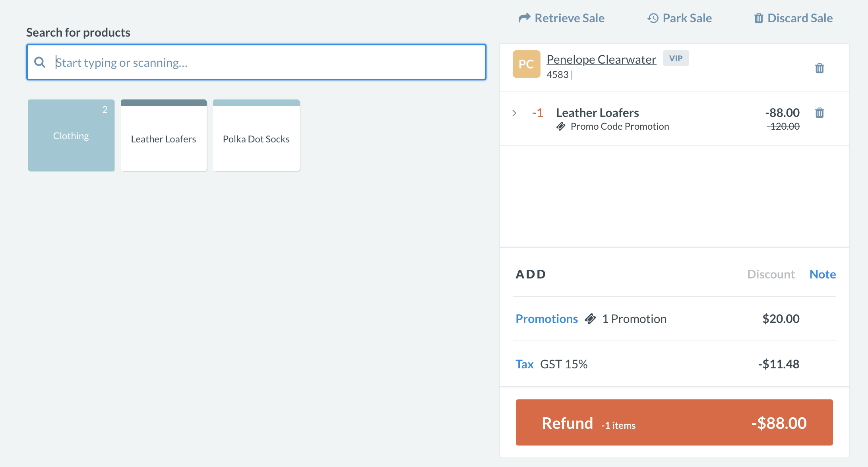Screen dimensions: 868x467
Task: Click the Promotions link
Action: click(546, 319)
